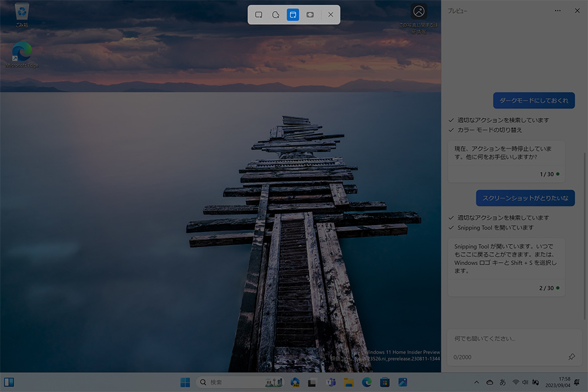Click the 1 / 30 counter text
The width and height of the screenshot is (588, 392).
click(x=547, y=175)
